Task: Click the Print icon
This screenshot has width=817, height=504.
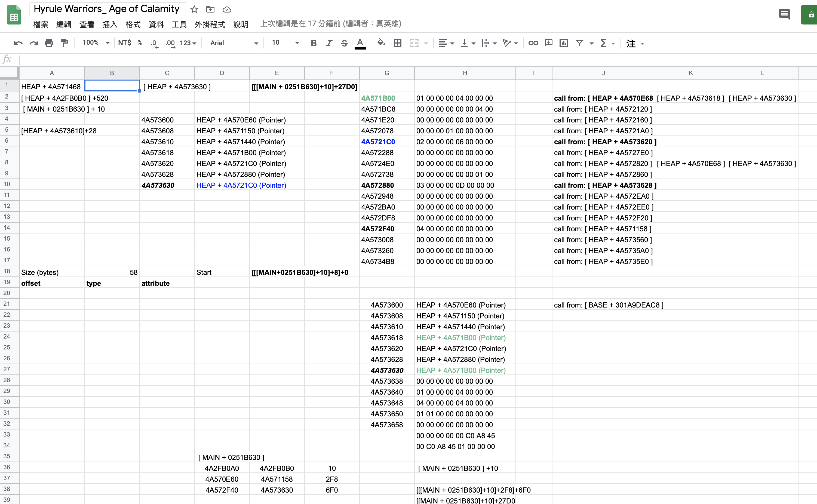Action: (x=49, y=43)
